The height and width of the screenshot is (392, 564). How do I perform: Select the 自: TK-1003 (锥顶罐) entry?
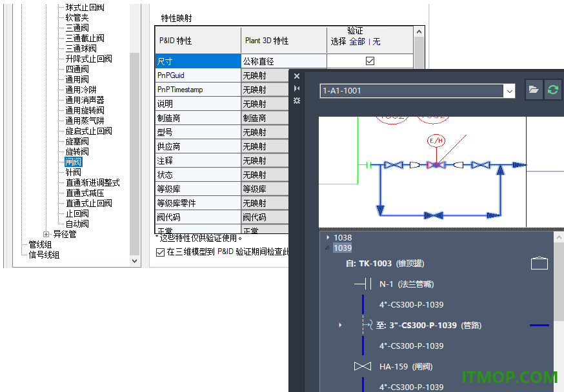[385, 263]
